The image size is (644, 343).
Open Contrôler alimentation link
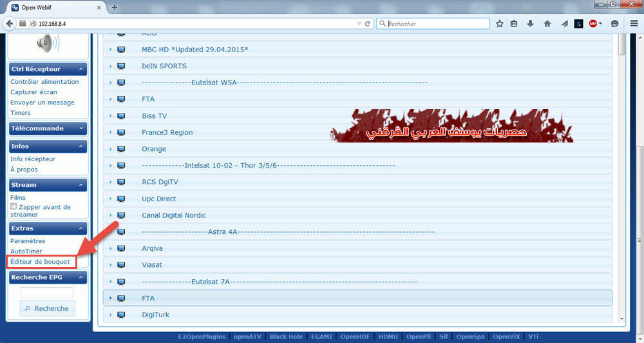(44, 81)
